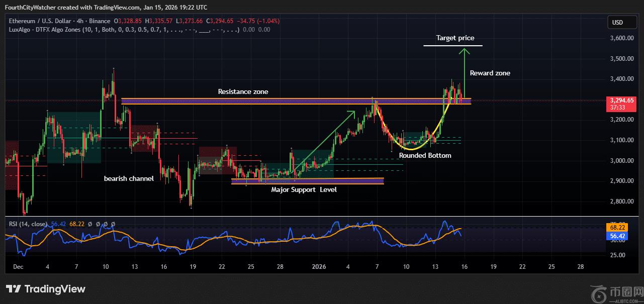Click the white Target price line

click(x=452, y=46)
